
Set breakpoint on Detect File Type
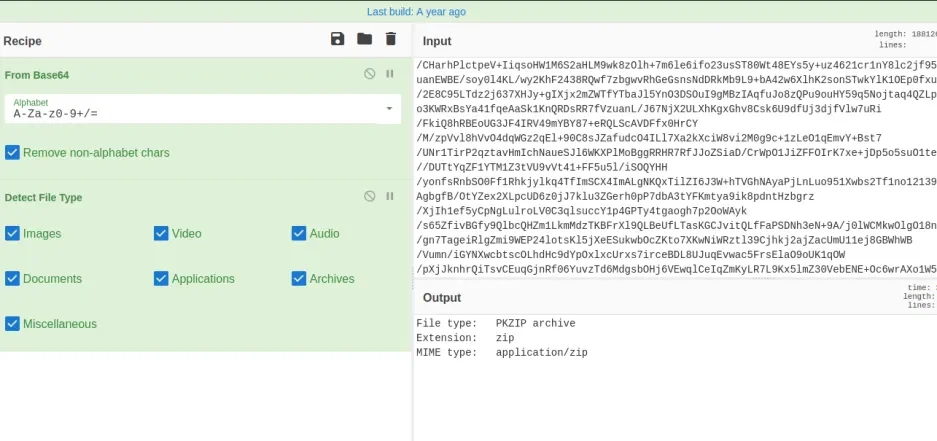pyautogui.click(x=390, y=197)
